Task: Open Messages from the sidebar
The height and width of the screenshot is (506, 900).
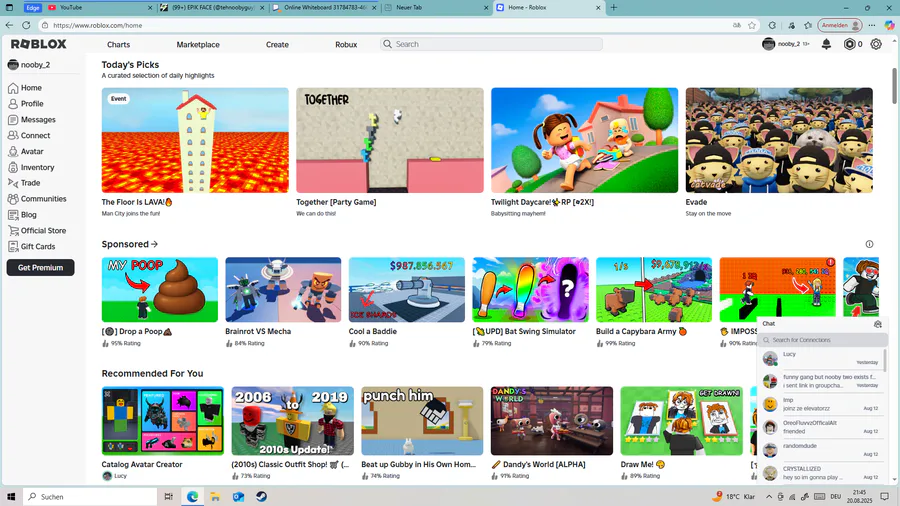Action: pyautogui.click(x=32, y=119)
